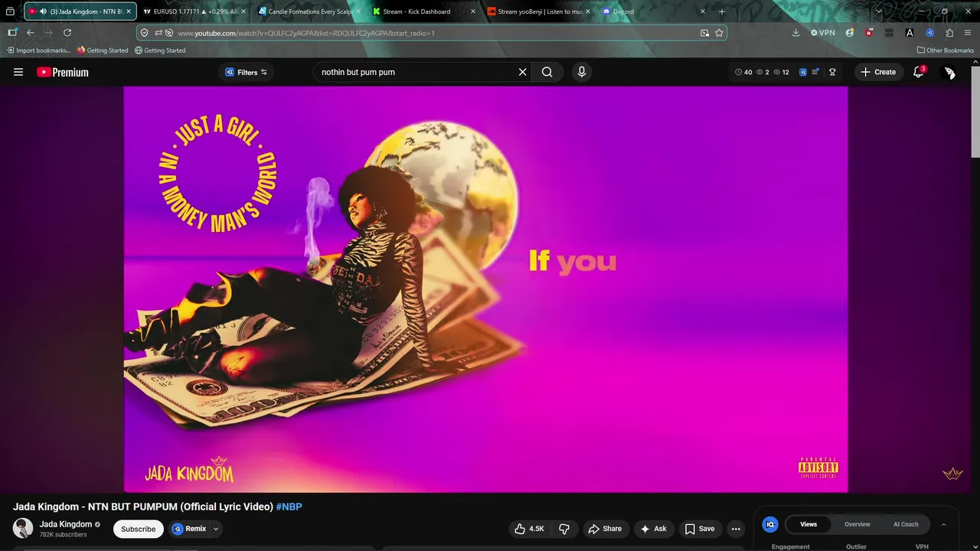This screenshot has height=551, width=980.
Task: Expand the Remix dropdown arrow
Action: tap(216, 529)
